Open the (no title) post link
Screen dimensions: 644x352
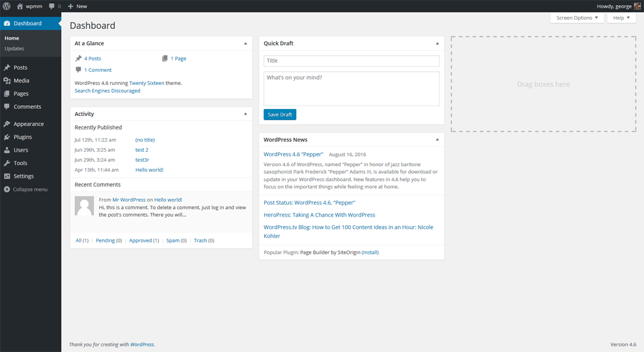tap(145, 140)
